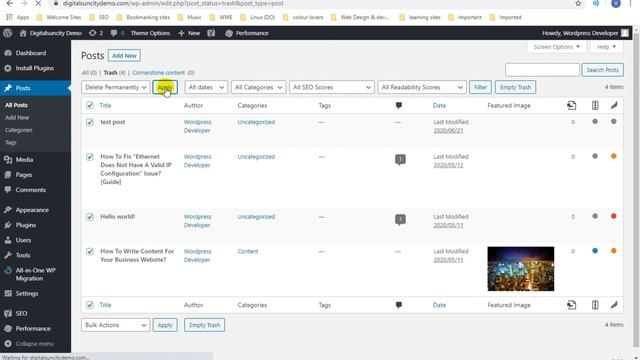Click top Empty Trash button
The image size is (640, 360).
click(x=515, y=87)
